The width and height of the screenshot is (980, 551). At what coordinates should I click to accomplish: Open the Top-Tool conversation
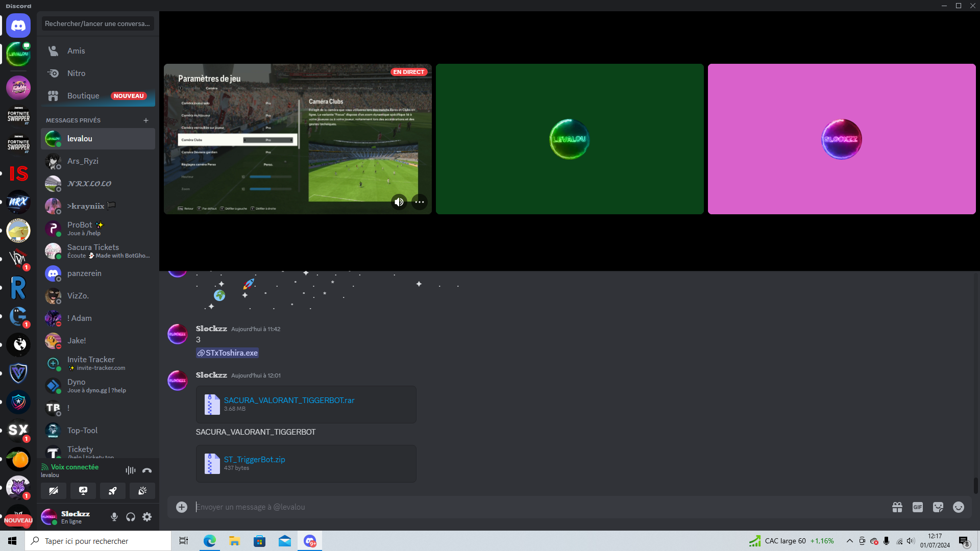[x=98, y=431]
